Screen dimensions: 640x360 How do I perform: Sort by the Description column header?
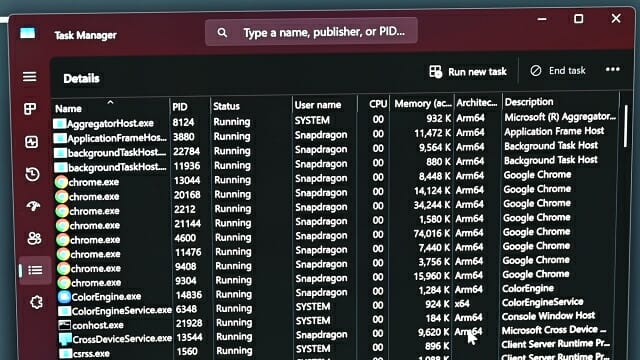pyautogui.click(x=529, y=102)
